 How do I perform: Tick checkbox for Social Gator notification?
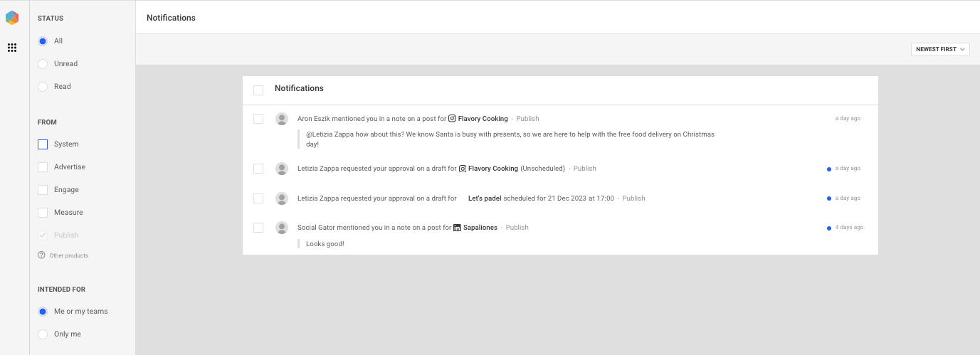pos(258,228)
